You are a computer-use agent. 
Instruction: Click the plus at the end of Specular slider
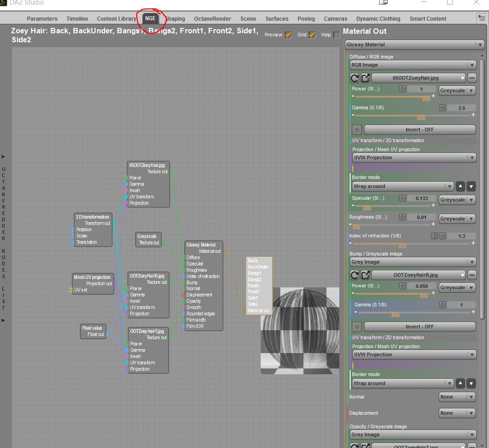pyautogui.click(x=433, y=205)
